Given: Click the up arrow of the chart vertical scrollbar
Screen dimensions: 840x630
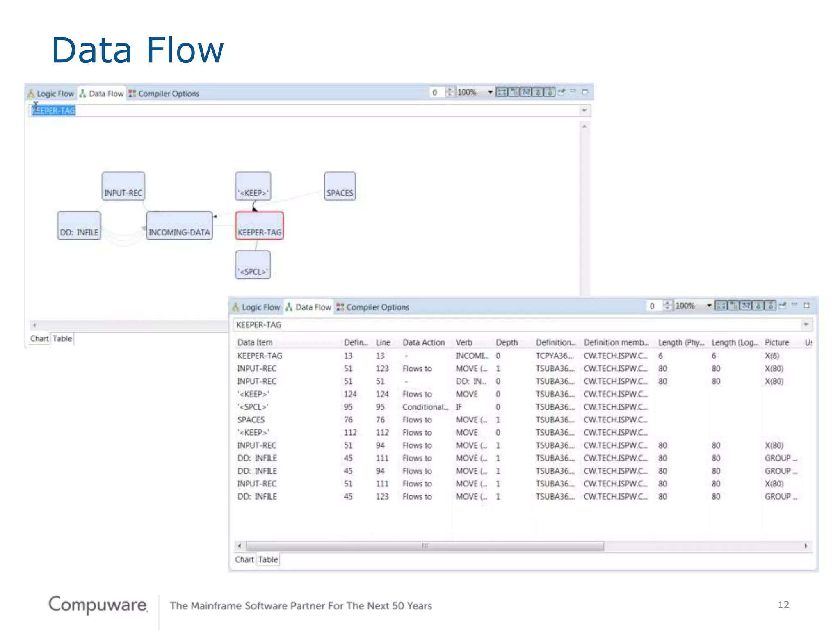Looking at the screenshot, I should click(x=584, y=127).
